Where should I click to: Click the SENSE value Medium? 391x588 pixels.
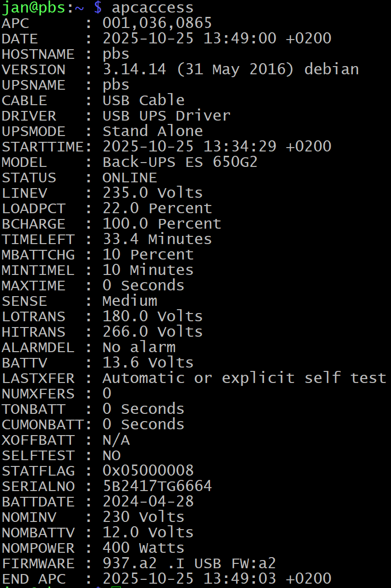[x=129, y=301]
